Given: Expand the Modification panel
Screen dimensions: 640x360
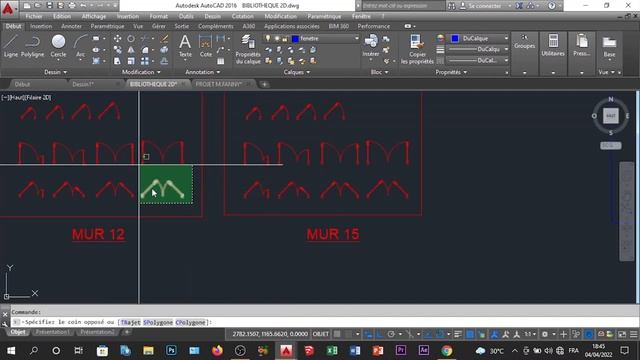Looking at the screenshot, I should [141, 72].
